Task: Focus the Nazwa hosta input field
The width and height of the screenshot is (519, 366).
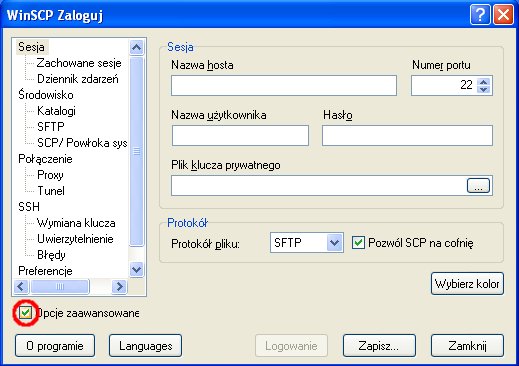Action: pyautogui.click(x=284, y=86)
